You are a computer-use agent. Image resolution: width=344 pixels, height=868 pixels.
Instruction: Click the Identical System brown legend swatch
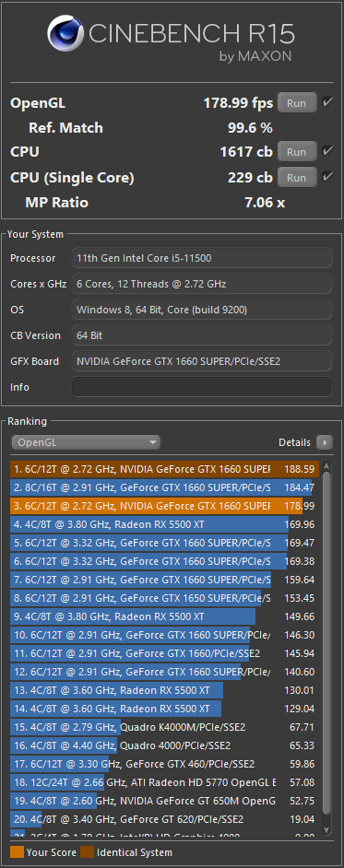(x=87, y=852)
